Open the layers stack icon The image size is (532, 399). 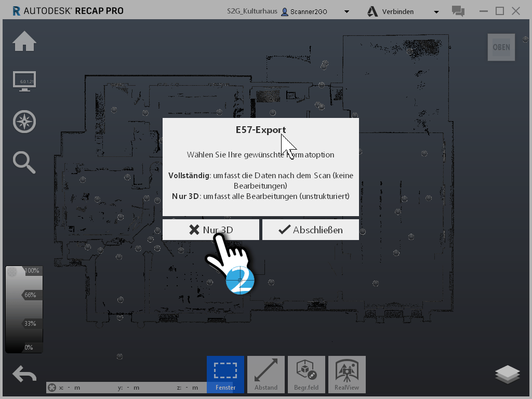tap(507, 374)
